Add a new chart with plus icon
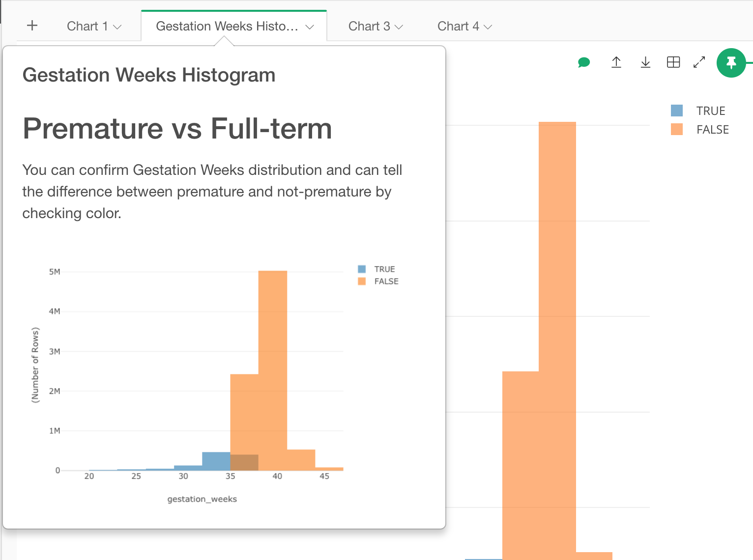753x560 pixels. (32, 26)
